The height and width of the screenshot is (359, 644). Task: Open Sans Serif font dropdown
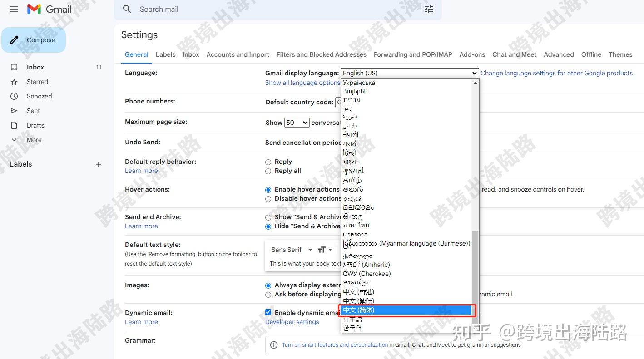click(292, 250)
